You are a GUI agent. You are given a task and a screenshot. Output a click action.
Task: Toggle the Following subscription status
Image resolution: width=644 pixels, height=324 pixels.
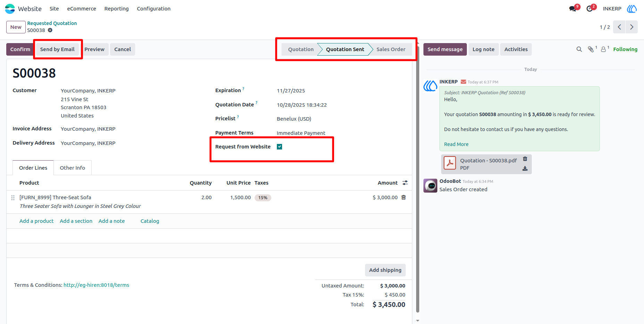pos(625,49)
